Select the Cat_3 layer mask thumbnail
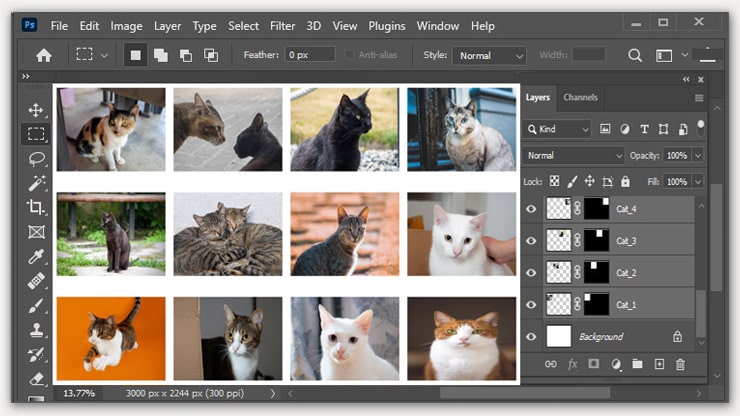Screen dimensions: 740x416 point(595,241)
